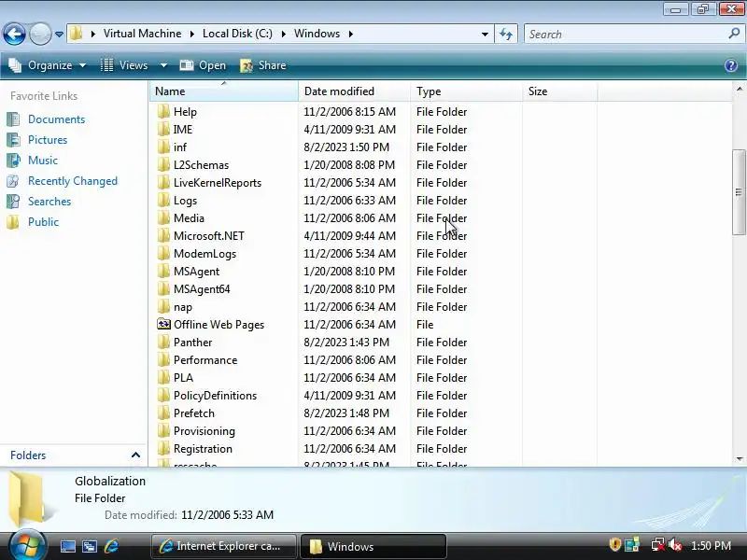747x560 pixels.
Task: Click the Local Disk (C:) breadcrumb
Action: pyautogui.click(x=237, y=34)
